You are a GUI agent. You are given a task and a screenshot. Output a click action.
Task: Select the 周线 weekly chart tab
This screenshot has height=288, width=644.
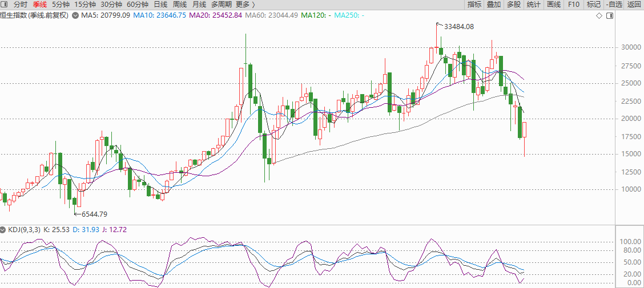tap(180, 5)
